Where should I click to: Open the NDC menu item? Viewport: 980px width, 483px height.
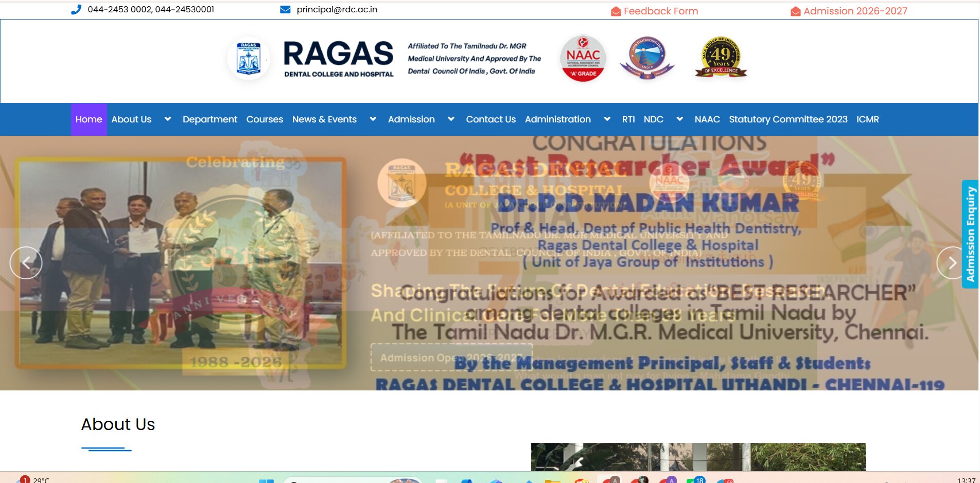coord(653,119)
